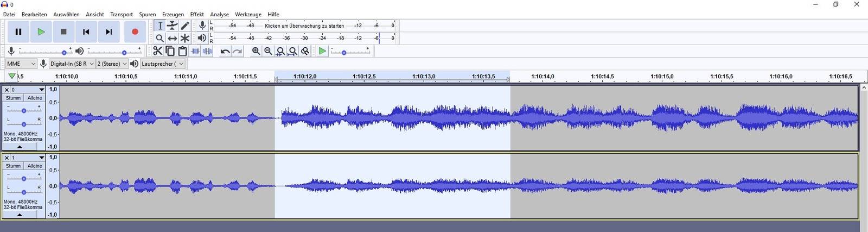Open the track 0 name dropdown menu

point(27,90)
